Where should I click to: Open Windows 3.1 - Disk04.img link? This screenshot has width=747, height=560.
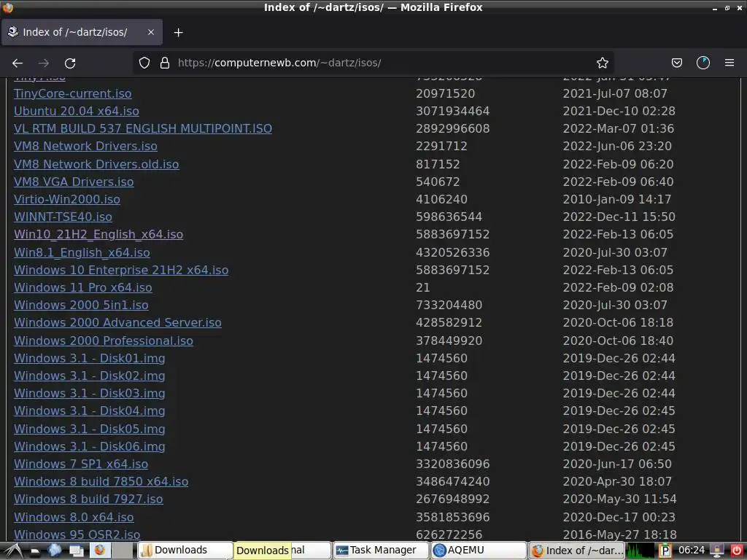pos(89,411)
